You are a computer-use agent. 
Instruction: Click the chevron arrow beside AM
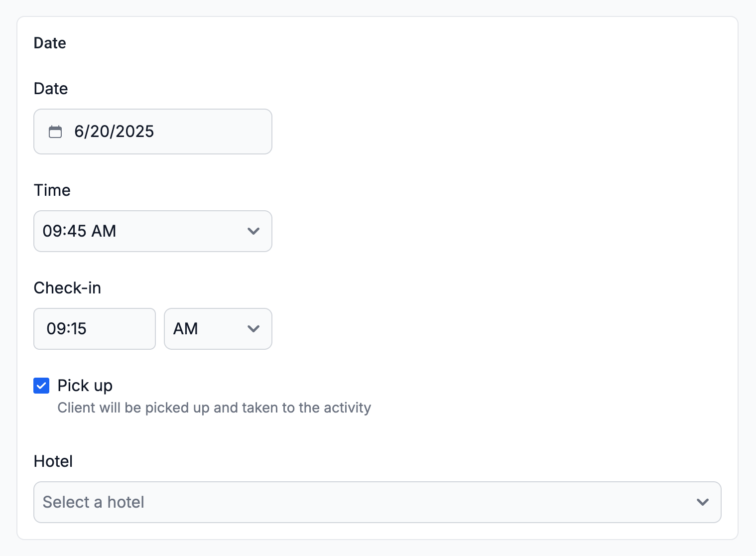point(253,329)
